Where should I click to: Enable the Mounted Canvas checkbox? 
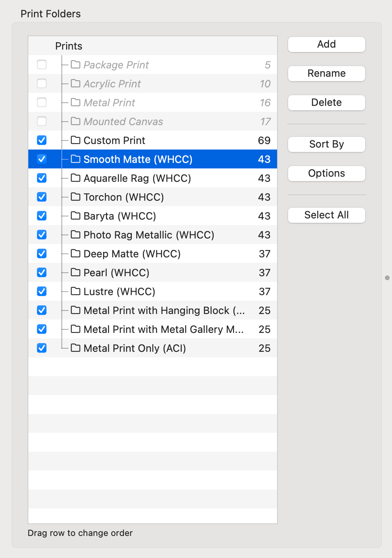click(42, 121)
